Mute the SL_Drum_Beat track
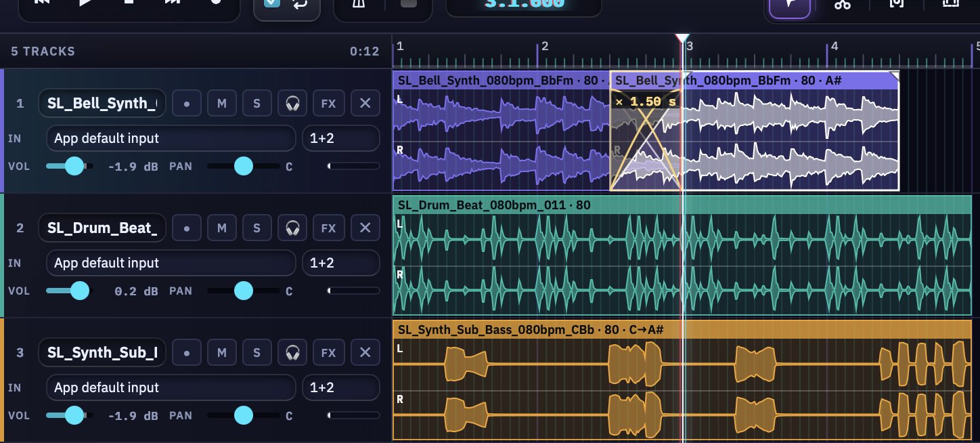The height and width of the screenshot is (443, 980). tap(221, 228)
